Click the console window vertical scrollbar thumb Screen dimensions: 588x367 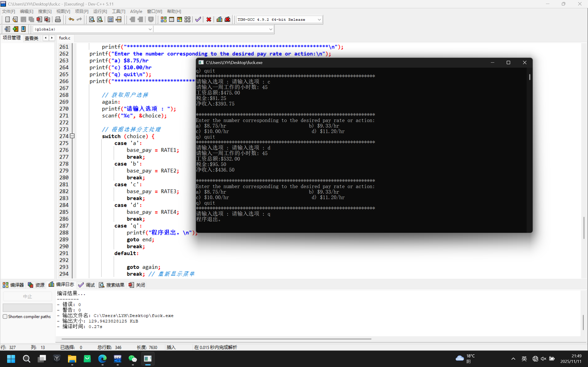click(x=529, y=77)
